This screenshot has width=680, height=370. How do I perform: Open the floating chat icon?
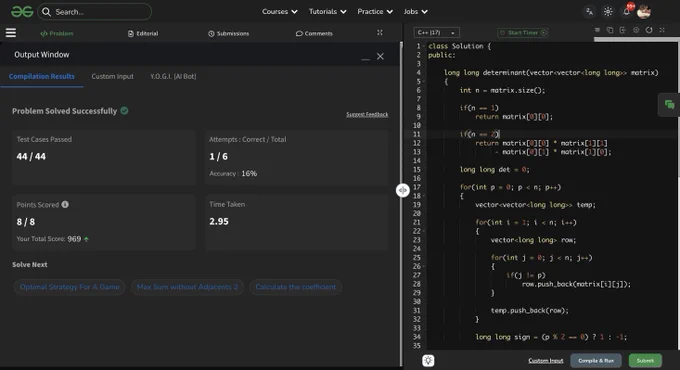point(669,105)
